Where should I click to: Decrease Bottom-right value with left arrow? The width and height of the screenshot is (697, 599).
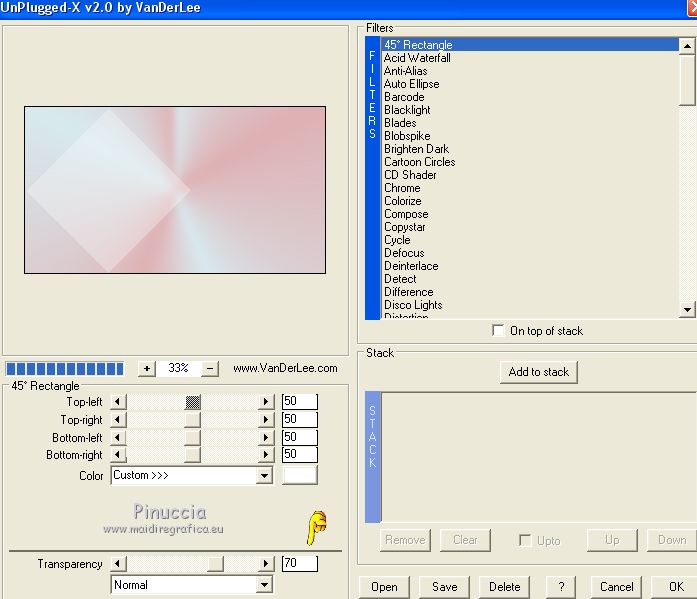click(x=118, y=455)
